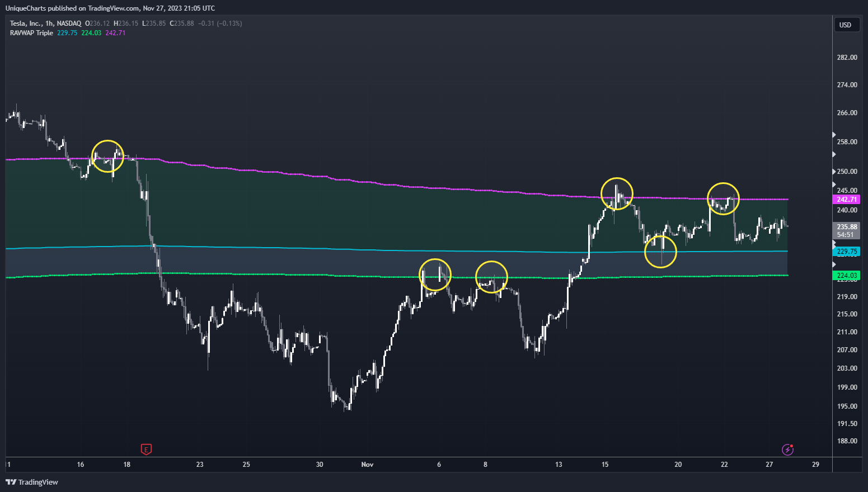The height and width of the screenshot is (492, 868).
Task: Click the 266.00 price axis label
Action: (847, 113)
